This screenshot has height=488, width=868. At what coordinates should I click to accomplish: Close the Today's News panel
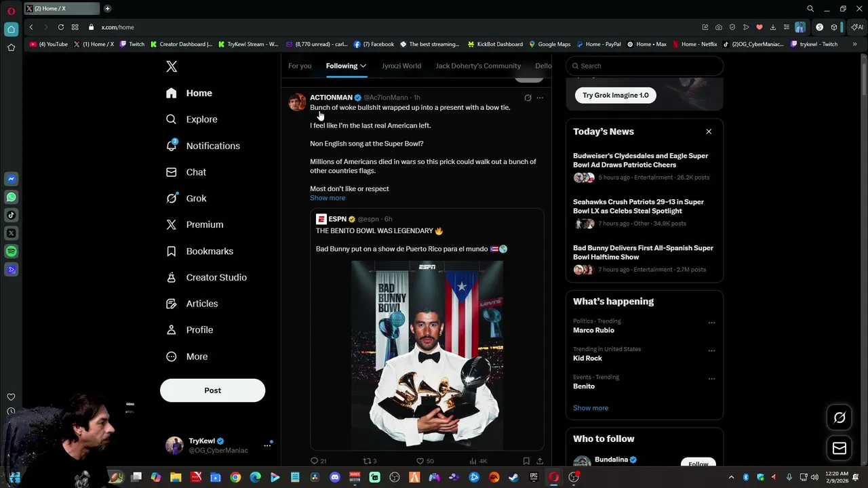[709, 131]
